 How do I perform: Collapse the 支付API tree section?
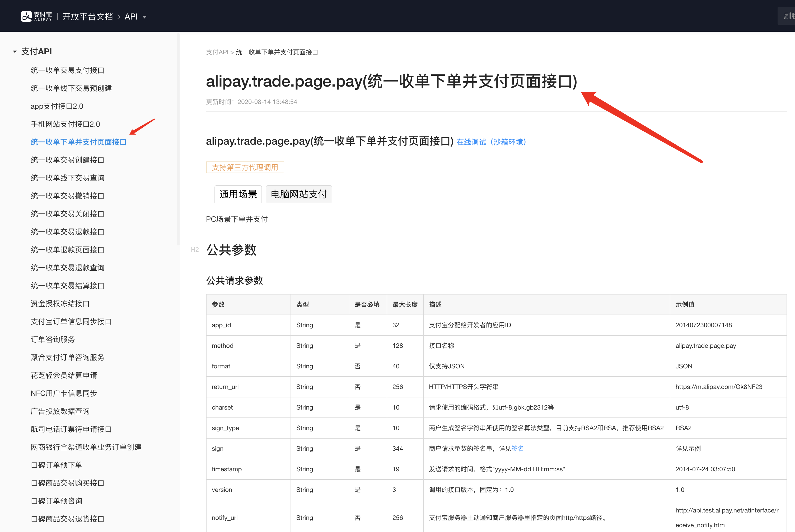click(x=15, y=51)
